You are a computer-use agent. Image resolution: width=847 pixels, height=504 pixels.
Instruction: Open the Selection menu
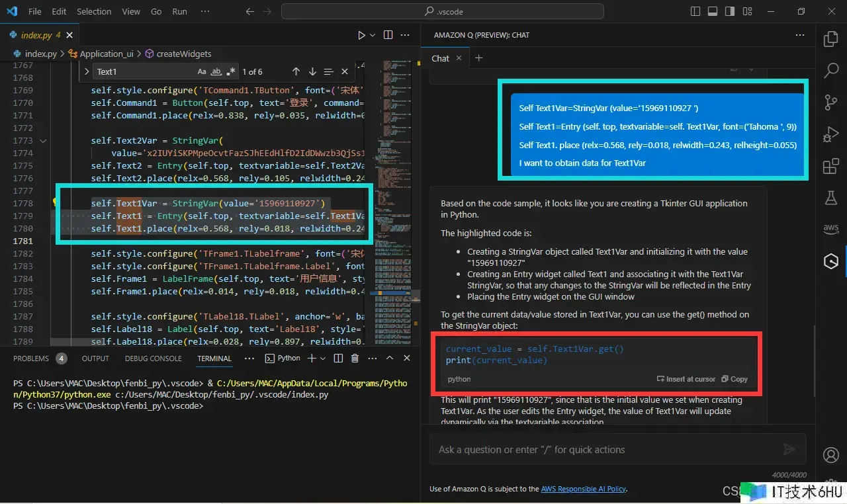pyautogui.click(x=94, y=11)
